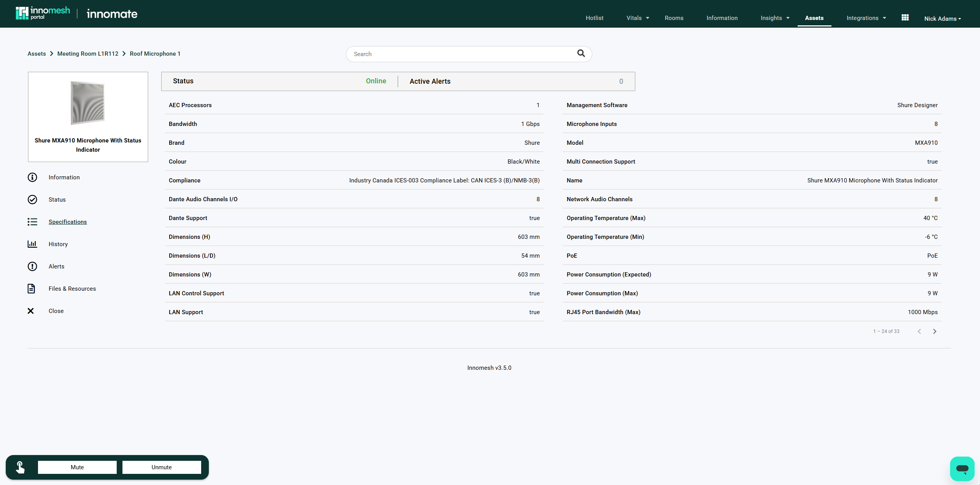Go to previous page of specifications
Screen dimensions: 980x485
click(x=919, y=331)
